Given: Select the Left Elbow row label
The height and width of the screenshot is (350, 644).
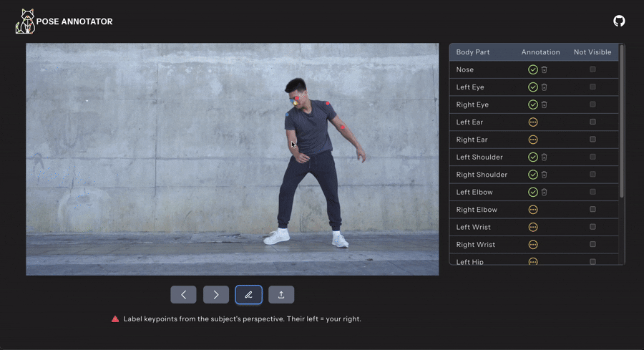Looking at the screenshot, I should [474, 192].
